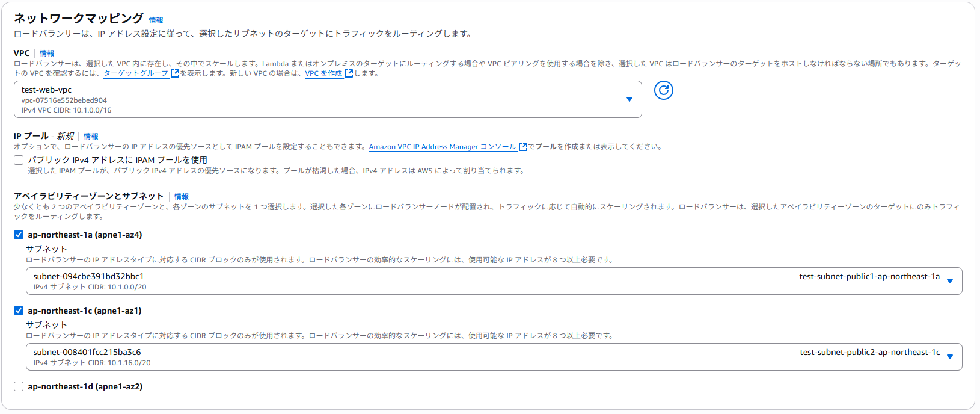
Task: Click external link icon after VPC を作成
Action: [x=349, y=73]
